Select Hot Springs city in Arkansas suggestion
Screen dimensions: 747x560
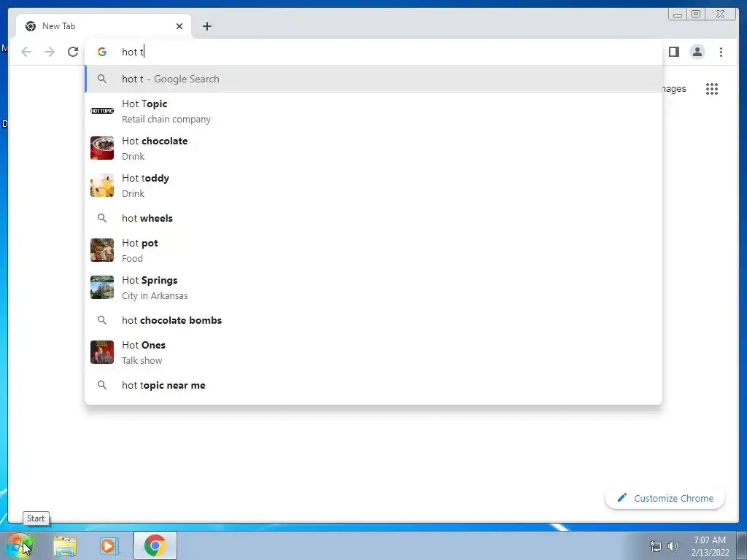coord(373,287)
